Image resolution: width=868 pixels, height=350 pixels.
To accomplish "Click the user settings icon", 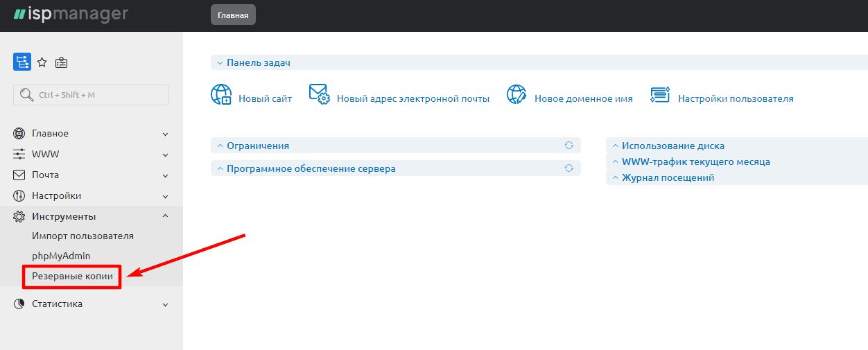I will pyautogui.click(x=659, y=94).
